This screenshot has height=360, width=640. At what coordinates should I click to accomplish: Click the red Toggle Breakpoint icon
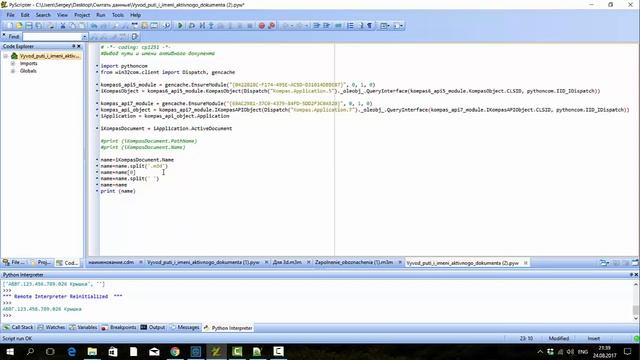click(262, 26)
